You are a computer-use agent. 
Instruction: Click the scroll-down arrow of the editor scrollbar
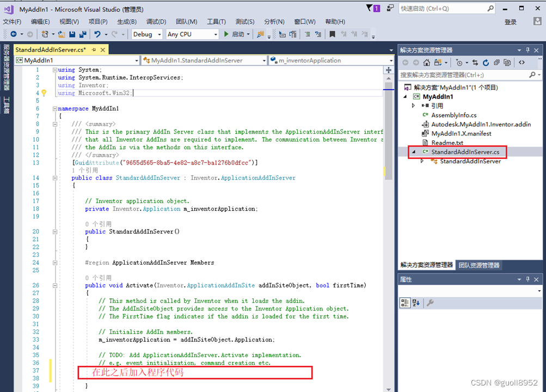pyautogui.click(x=389, y=389)
